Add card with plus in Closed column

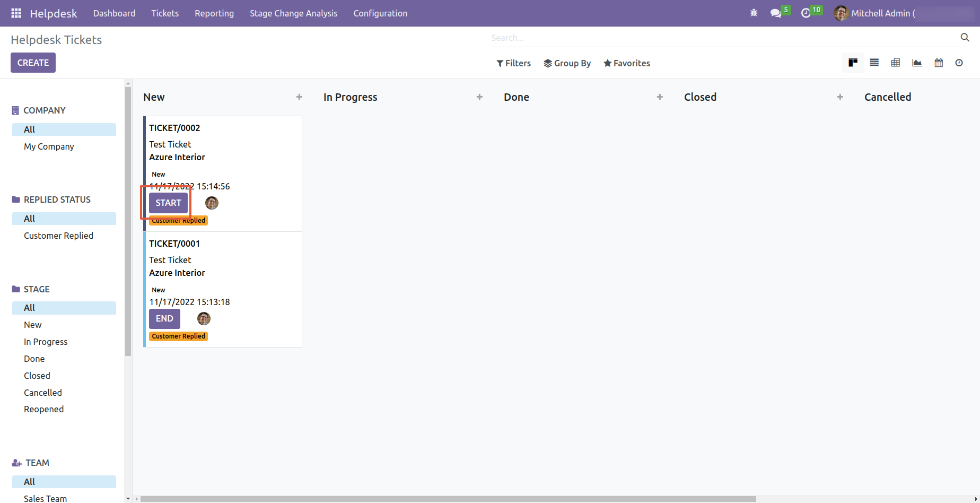840,97
